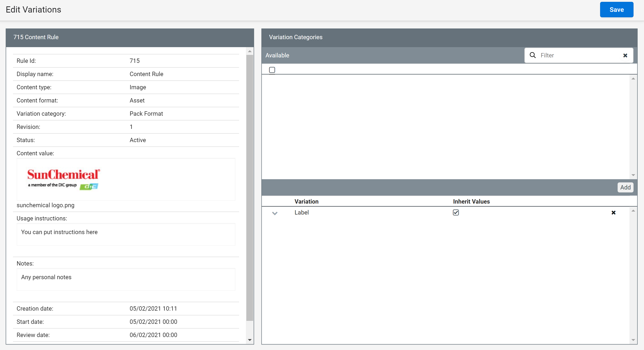Viewport: 644px width, 350px height.
Task: Click the Filter search magnifier icon
Action: pos(533,55)
